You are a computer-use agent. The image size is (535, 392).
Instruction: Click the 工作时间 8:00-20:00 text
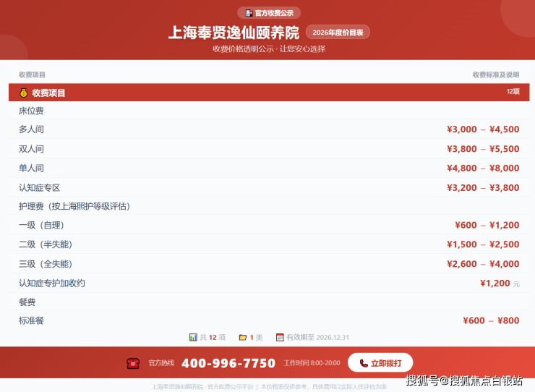coord(312,362)
